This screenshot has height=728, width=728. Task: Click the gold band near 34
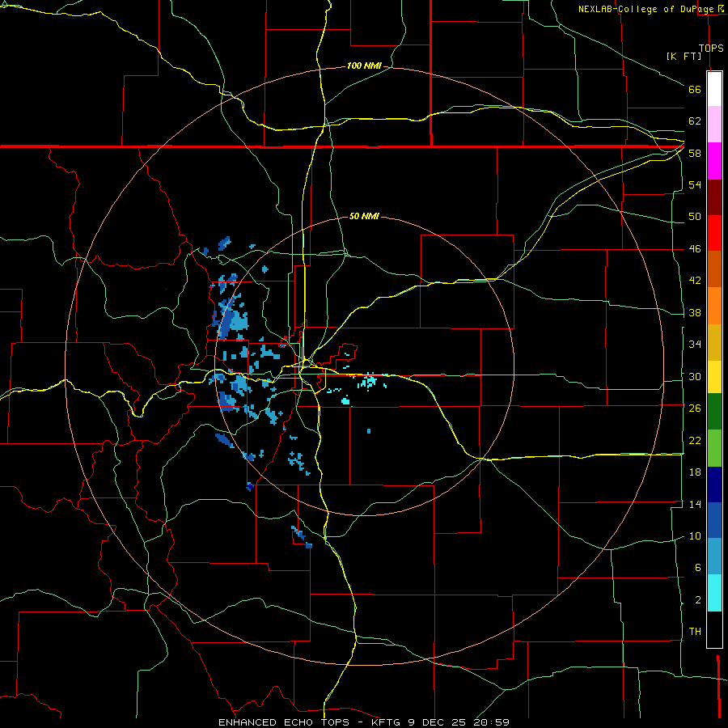[x=714, y=342]
